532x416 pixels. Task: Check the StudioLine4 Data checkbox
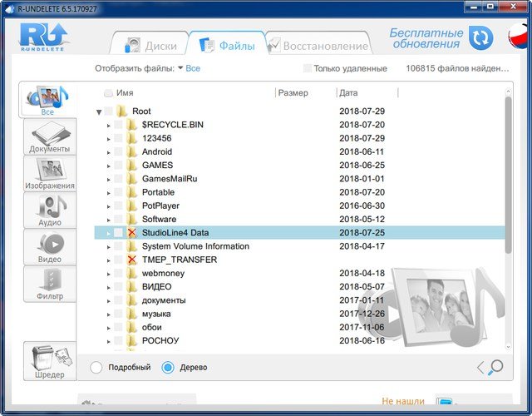(x=118, y=232)
